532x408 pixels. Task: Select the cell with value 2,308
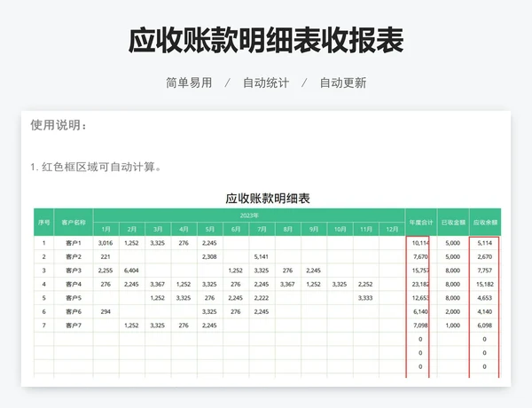coord(209,257)
